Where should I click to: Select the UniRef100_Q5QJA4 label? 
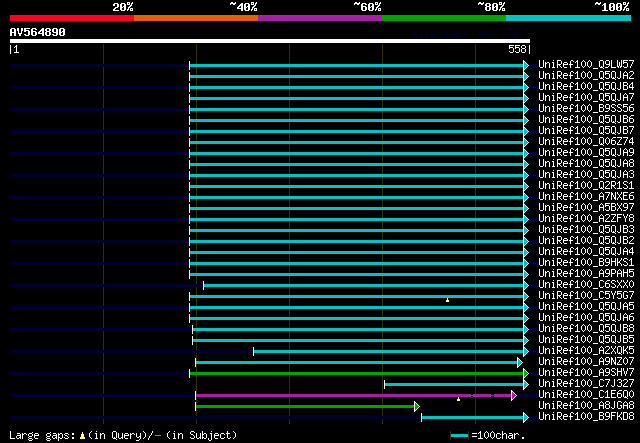tap(586, 251)
